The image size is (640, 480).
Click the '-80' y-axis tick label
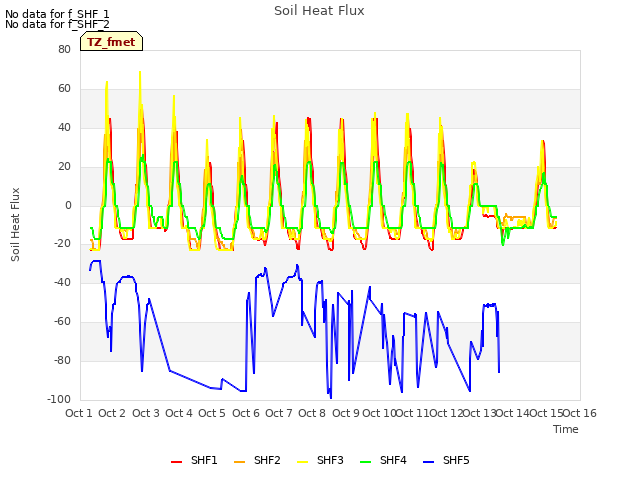(x=62, y=360)
